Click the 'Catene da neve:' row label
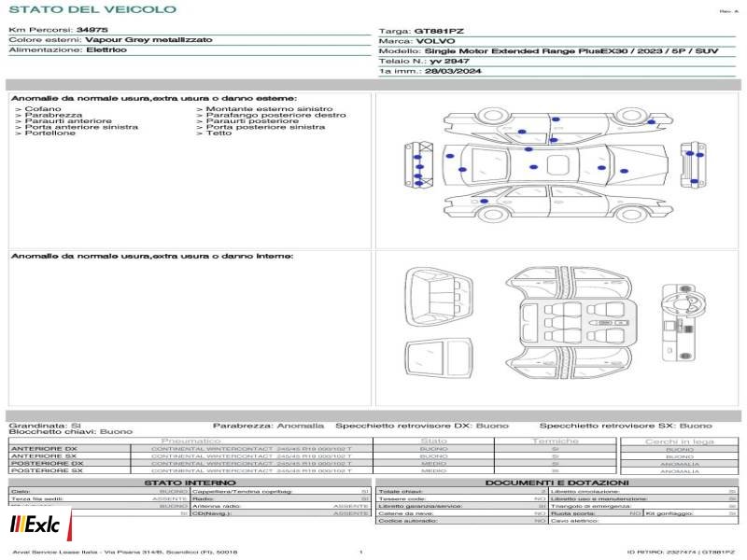This screenshot has width=747, height=560. point(405,513)
